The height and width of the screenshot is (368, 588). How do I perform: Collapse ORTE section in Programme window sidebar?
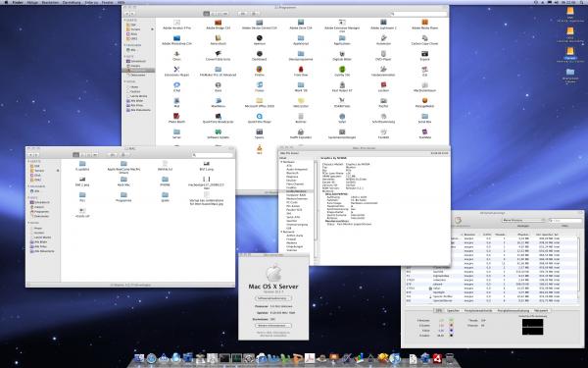tap(124, 56)
